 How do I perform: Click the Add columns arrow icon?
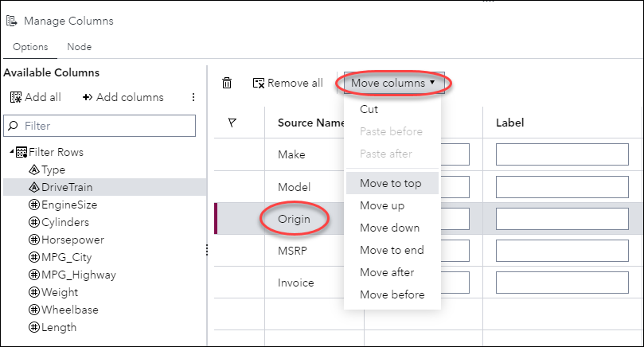[88, 97]
